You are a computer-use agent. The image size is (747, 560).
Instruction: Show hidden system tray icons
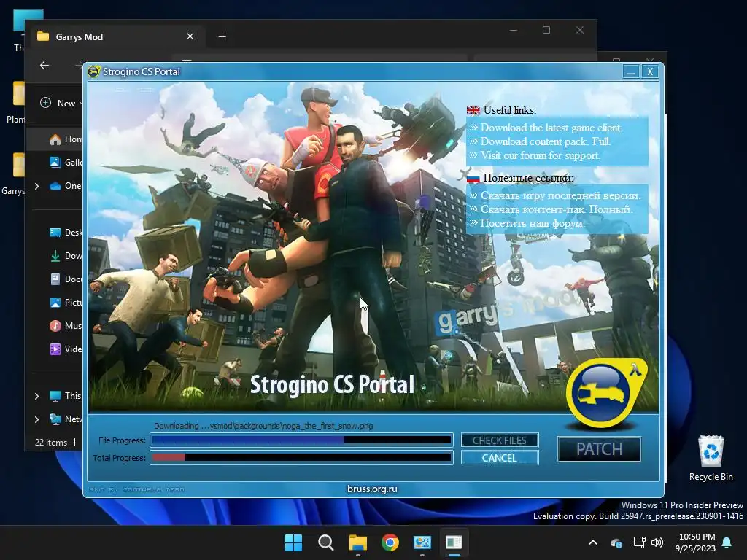(593, 542)
